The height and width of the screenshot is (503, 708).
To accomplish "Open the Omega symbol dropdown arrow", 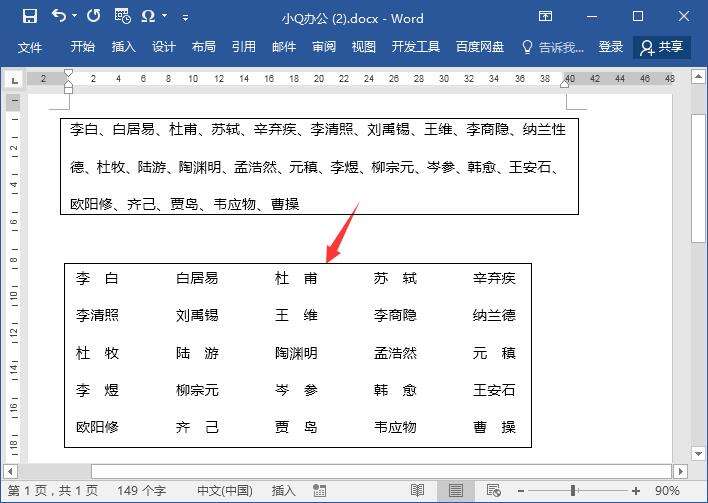I will (165, 16).
